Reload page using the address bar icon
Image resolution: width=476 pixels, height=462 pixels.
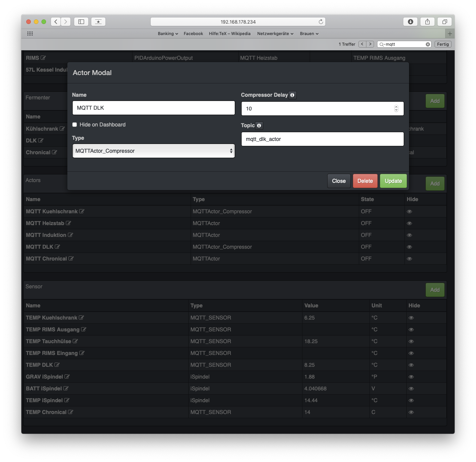pos(321,22)
